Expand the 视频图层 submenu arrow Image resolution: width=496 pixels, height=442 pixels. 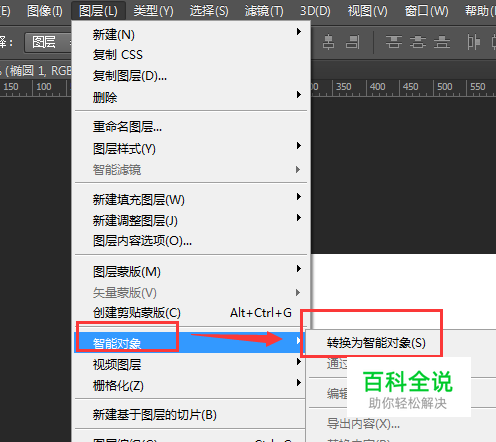click(299, 362)
